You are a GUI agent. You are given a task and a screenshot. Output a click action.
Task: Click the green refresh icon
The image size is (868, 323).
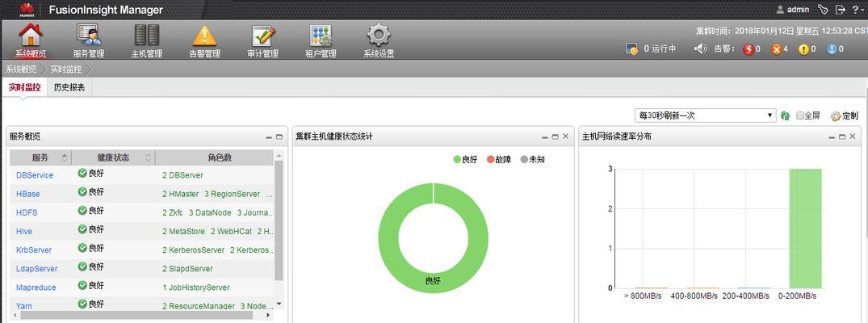[785, 115]
